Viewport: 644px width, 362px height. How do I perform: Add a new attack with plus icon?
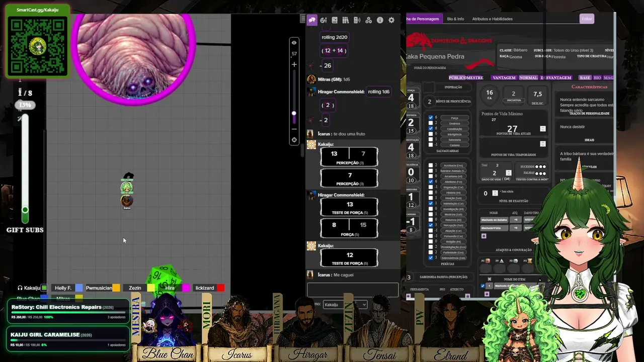point(484,236)
